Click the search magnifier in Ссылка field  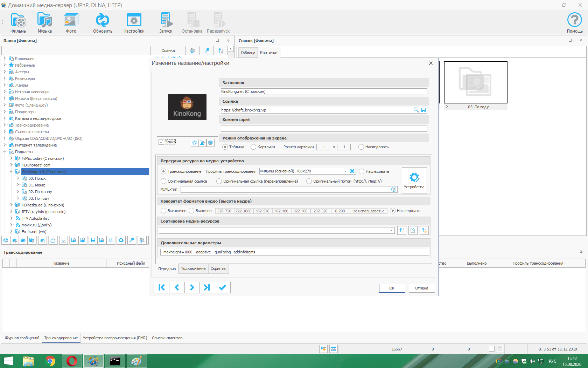(x=416, y=110)
